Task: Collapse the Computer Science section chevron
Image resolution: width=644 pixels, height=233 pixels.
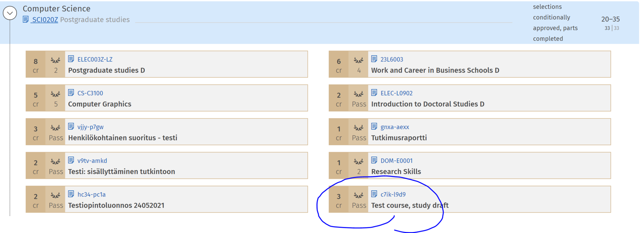Action: 10,13
